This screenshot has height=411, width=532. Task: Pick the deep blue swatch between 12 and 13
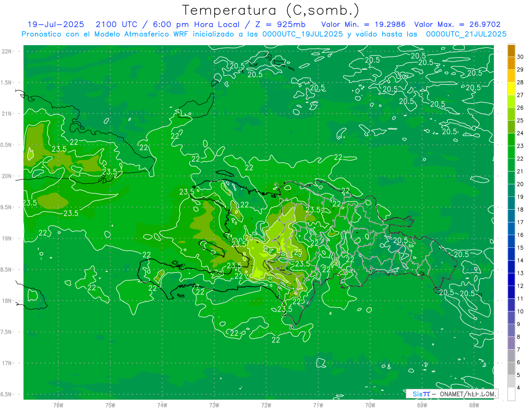click(x=511, y=280)
